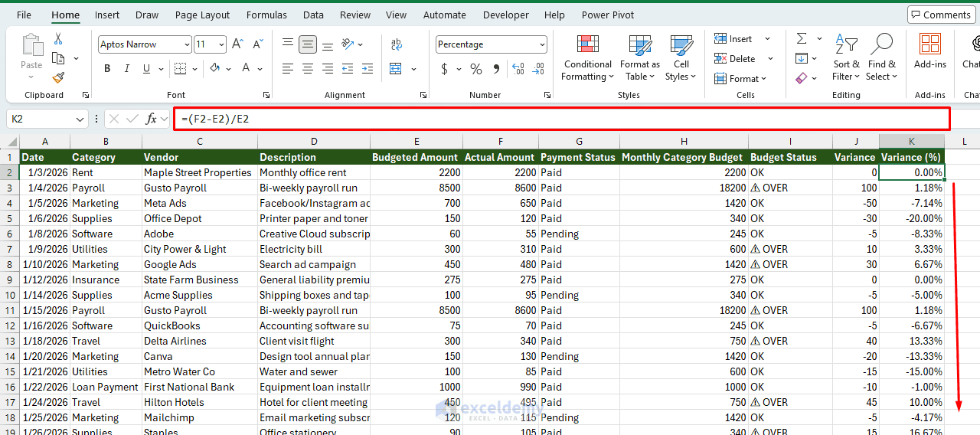
Task: Align text left in the cell
Action: [288, 69]
